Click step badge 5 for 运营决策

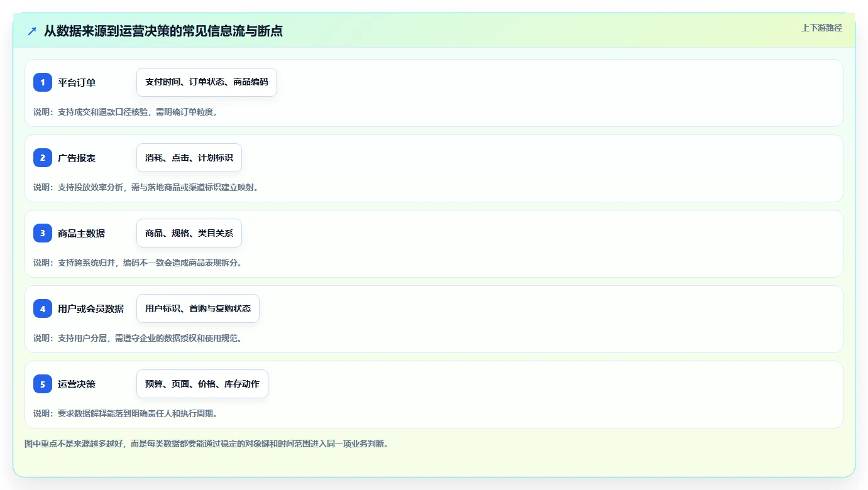[x=43, y=384]
